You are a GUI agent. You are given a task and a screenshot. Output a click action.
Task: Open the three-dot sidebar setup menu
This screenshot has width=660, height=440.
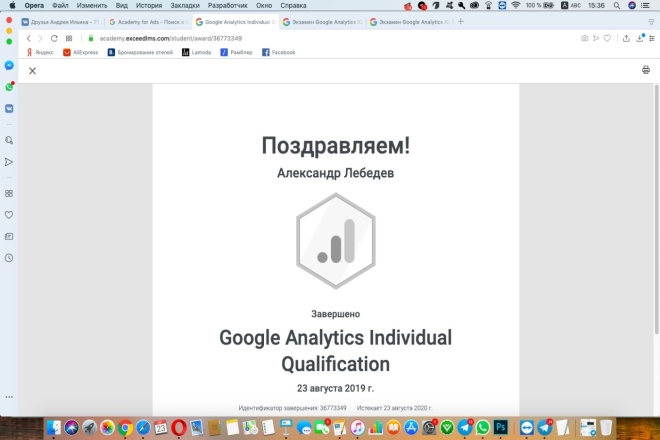point(9,397)
